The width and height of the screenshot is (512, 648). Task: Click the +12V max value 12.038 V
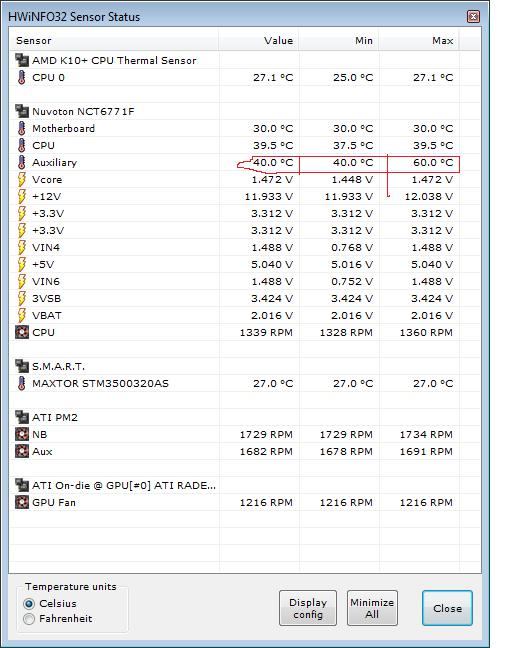[429, 196]
